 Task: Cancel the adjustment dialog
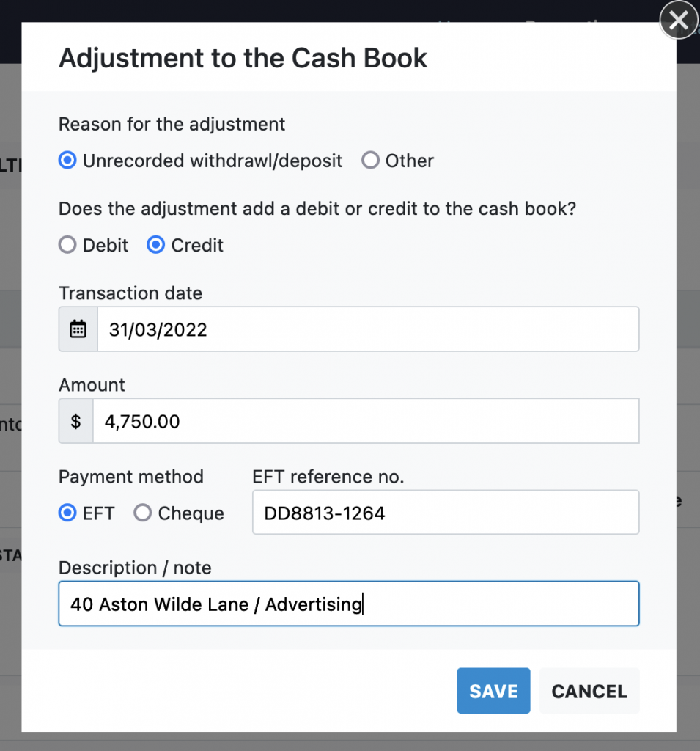pyautogui.click(x=589, y=691)
